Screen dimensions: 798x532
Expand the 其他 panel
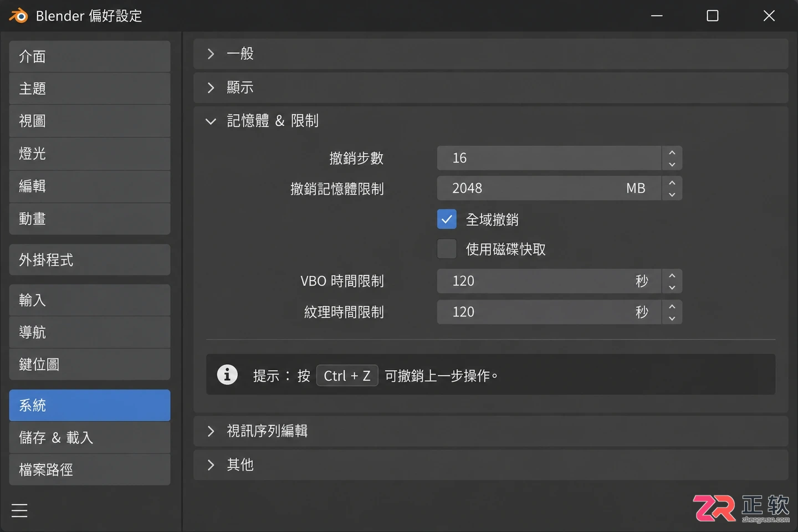click(x=490, y=464)
